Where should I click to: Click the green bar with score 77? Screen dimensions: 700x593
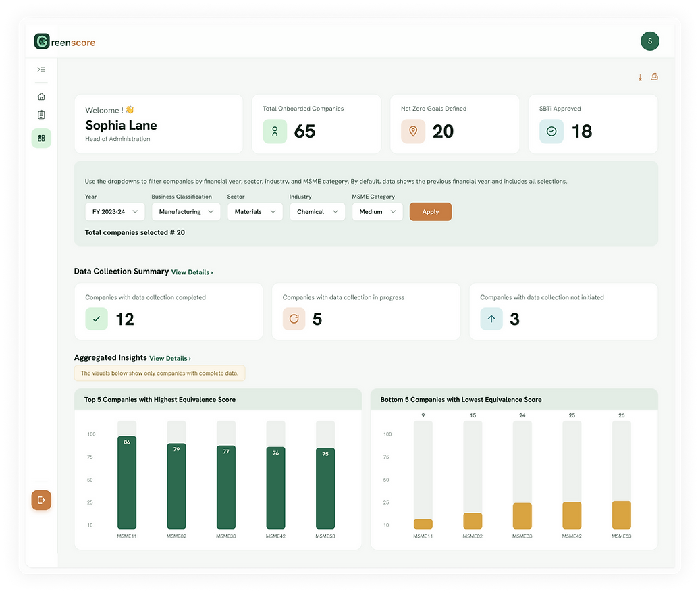point(226,487)
